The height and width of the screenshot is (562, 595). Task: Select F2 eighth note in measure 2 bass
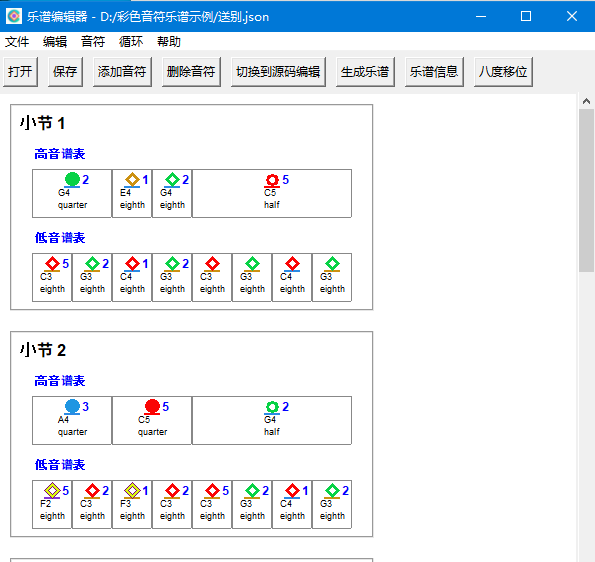pos(52,504)
